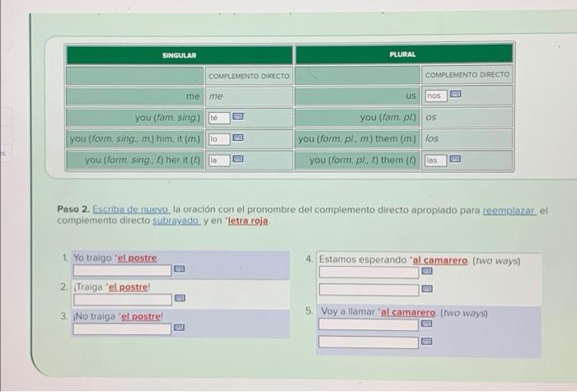Click second keyboard icon under 'Estamos esperando al camarero'
577x392 pixels.
(427, 288)
